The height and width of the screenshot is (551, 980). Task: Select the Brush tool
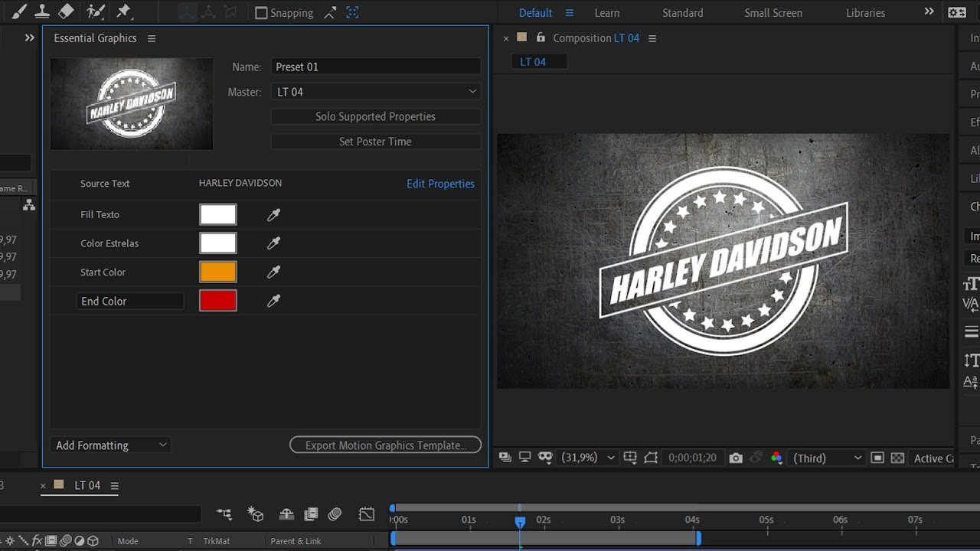pos(19,11)
